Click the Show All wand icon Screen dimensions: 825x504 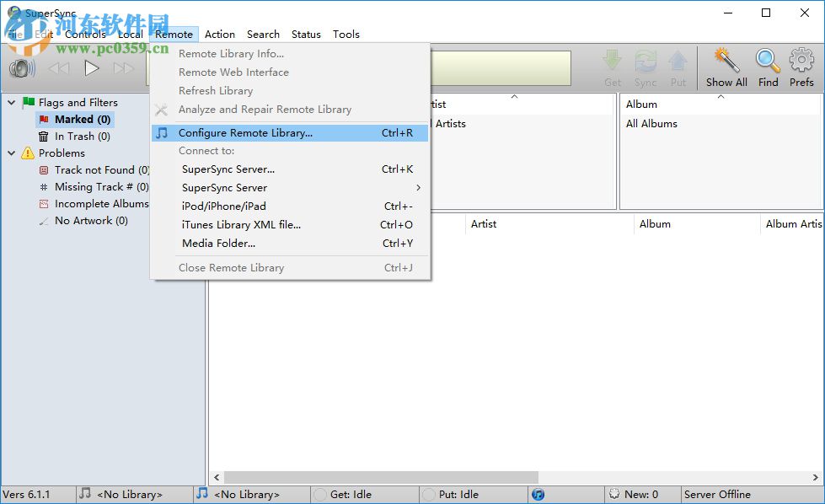tap(726, 60)
